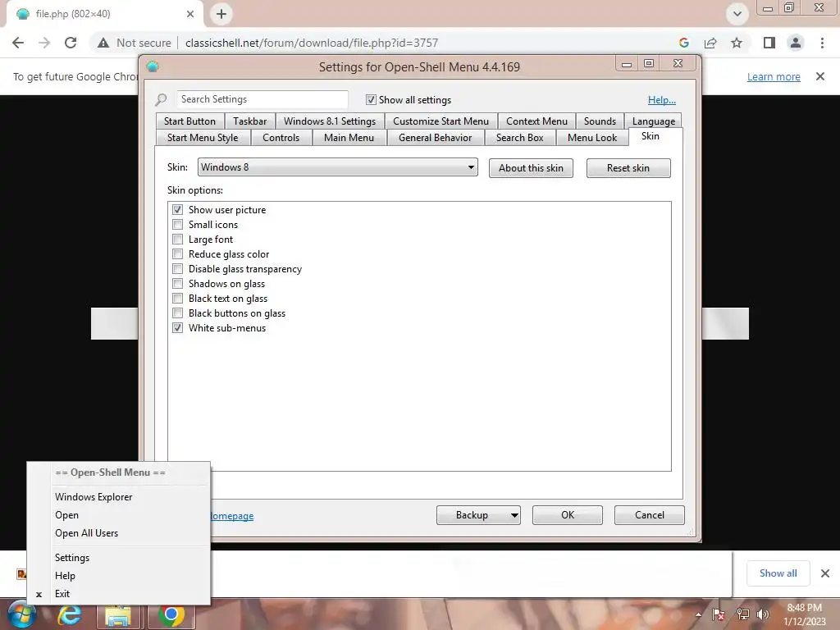Bookmark this page with the star

(737, 43)
